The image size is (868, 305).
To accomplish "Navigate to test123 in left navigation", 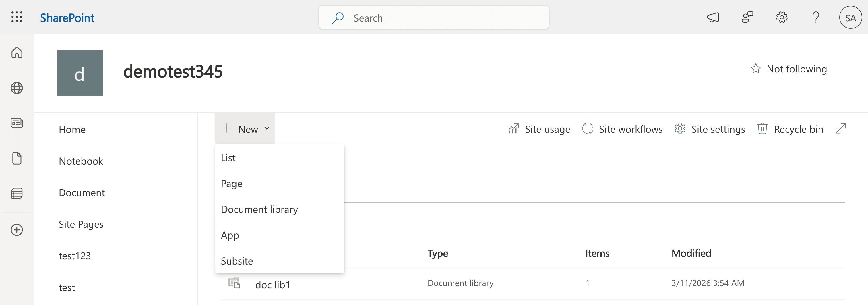I will click(75, 255).
